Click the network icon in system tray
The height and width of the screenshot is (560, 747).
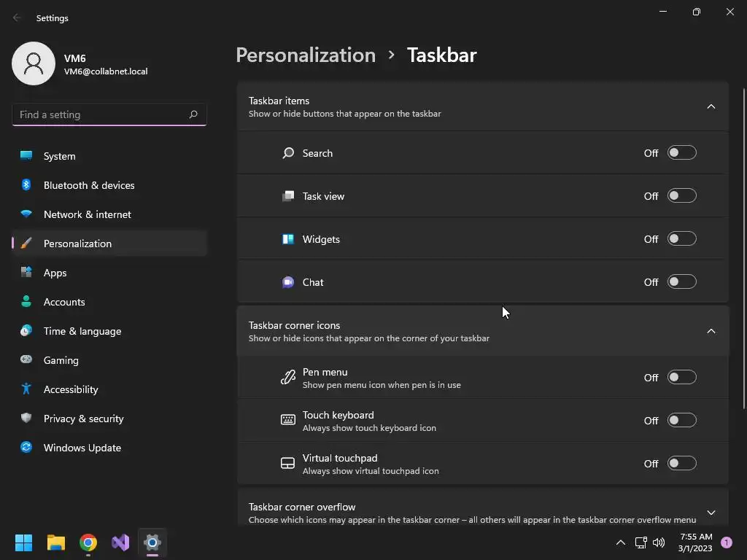click(x=640, y=542)
